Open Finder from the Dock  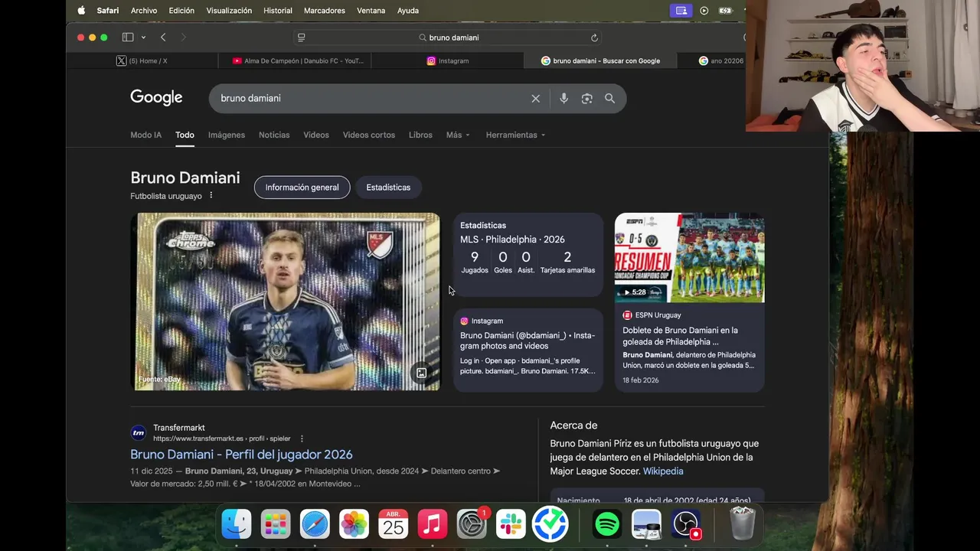(237, 524)
